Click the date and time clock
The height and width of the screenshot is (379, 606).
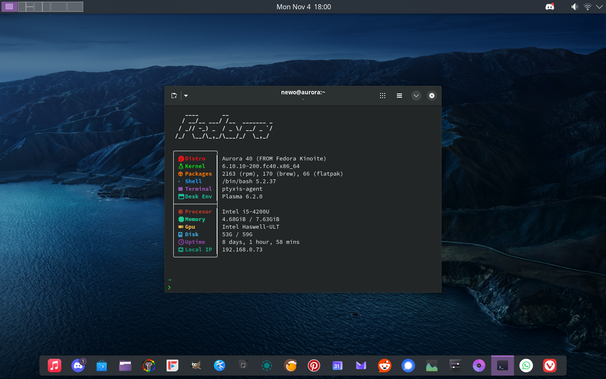303,7
